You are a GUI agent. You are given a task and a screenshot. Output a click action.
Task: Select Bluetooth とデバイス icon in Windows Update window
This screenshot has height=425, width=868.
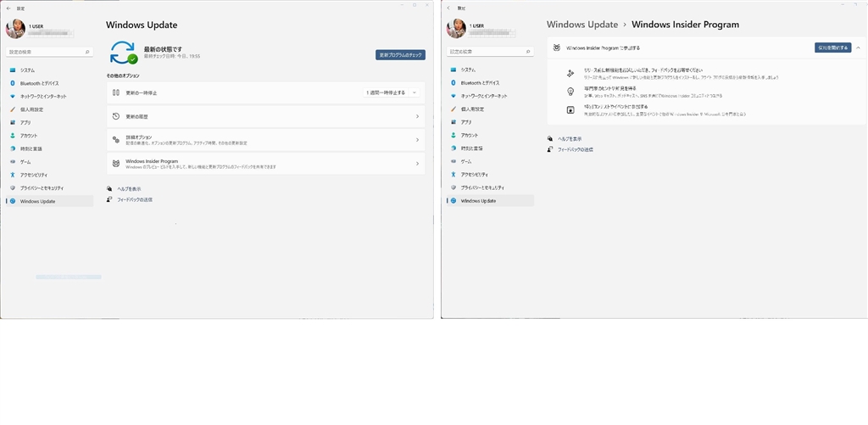click(x=13, y=83)
